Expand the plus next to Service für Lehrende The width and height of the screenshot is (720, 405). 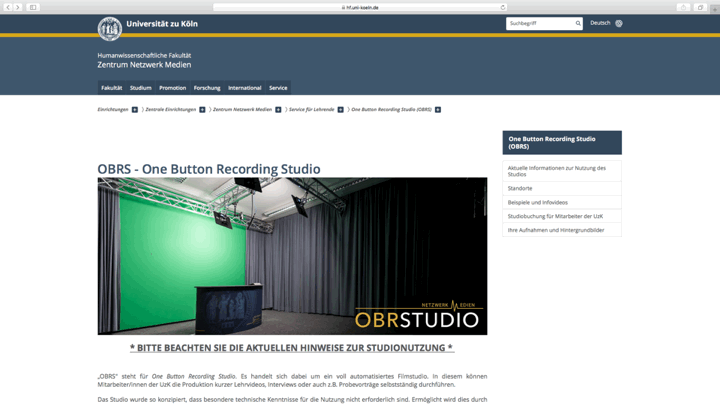pos(341,109)
